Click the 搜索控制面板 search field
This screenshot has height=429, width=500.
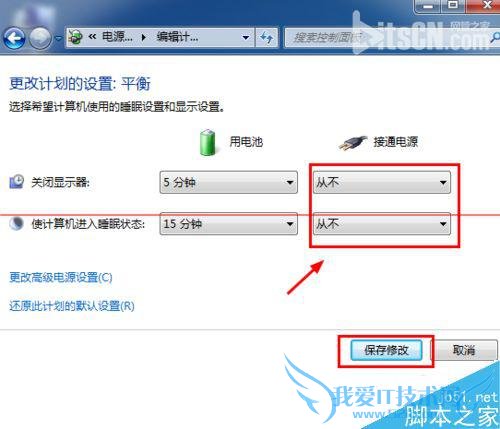pos(387,37)
